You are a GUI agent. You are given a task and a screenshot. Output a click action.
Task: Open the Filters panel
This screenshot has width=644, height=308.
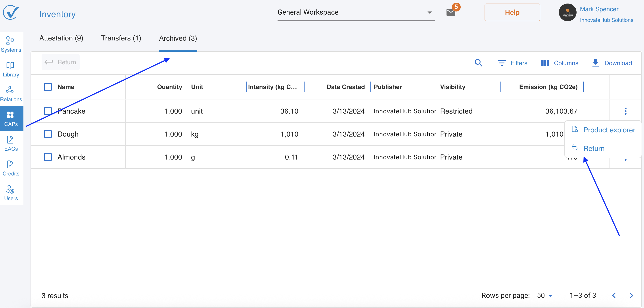point(512,63)
